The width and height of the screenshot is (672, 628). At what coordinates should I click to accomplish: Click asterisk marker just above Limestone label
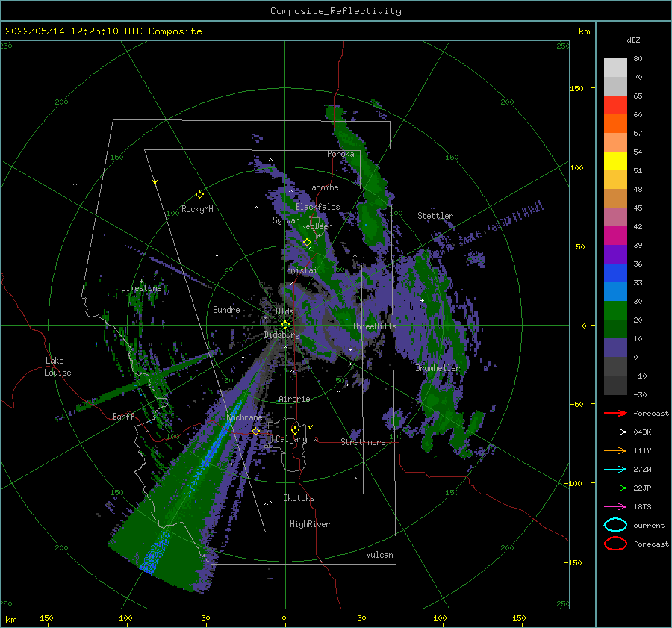click(141, 282)
